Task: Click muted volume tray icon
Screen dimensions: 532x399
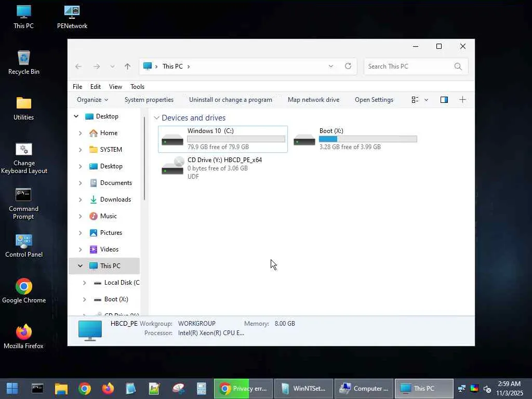Action: 487,389
